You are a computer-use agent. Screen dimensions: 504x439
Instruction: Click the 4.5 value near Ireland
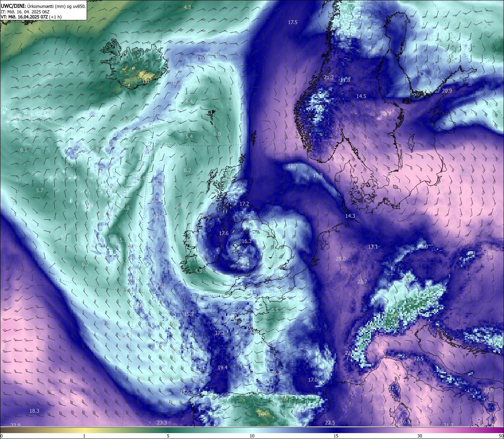[198, 271]
